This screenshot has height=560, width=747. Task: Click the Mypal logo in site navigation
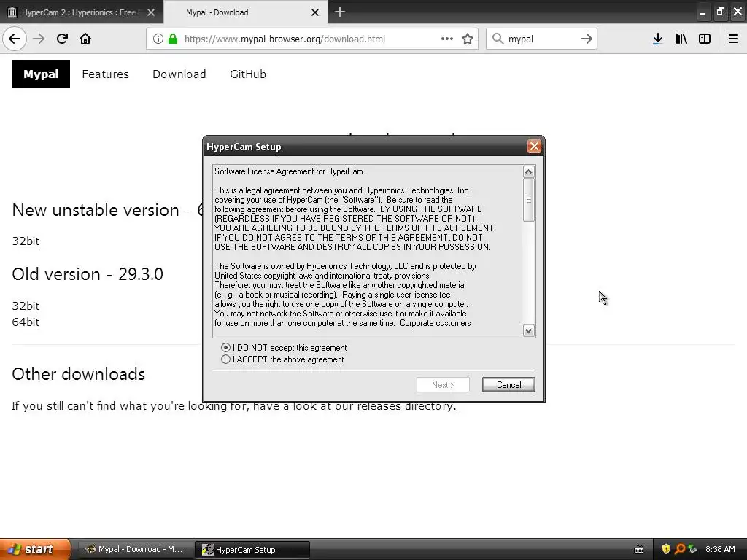41,74
